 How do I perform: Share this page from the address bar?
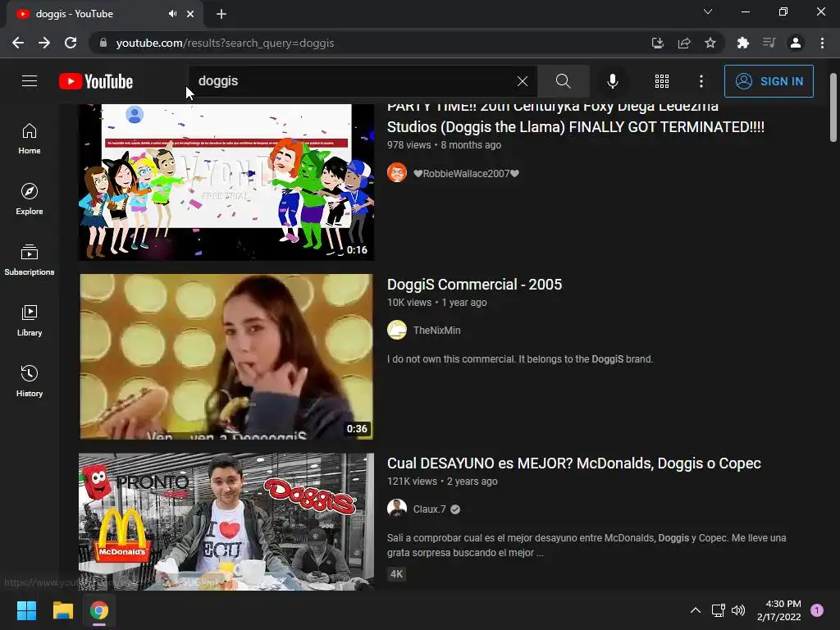click(684, 43)
